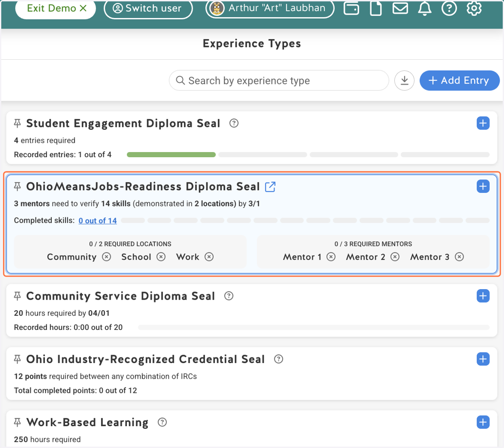
Task: Show help for Ohio Industry-Recognized Credential Seal
Action: click(278, 359)
